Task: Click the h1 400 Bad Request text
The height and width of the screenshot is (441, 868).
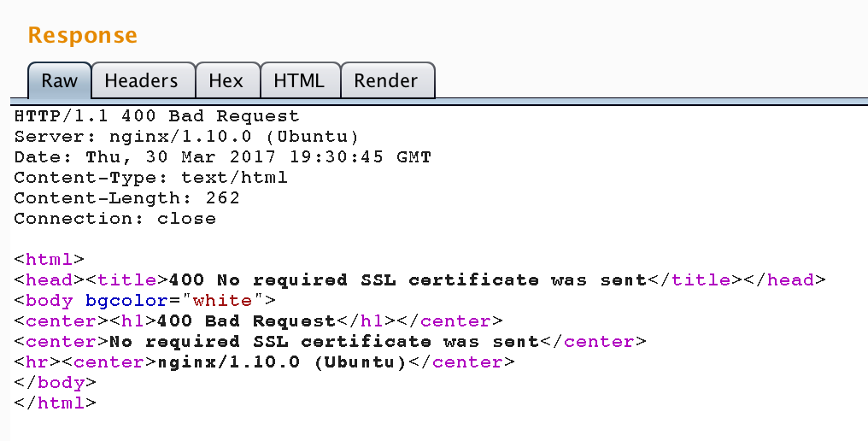Action: point(246,321)
